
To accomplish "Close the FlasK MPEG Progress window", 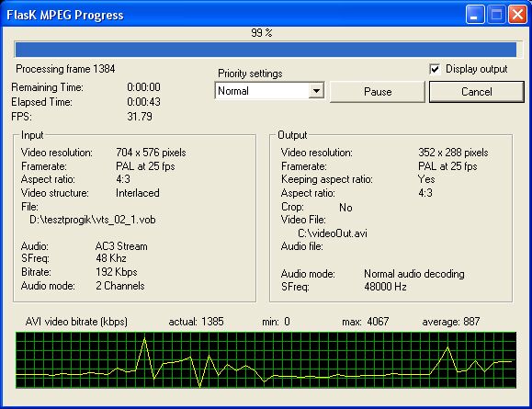I will click(x=517, y=15).
